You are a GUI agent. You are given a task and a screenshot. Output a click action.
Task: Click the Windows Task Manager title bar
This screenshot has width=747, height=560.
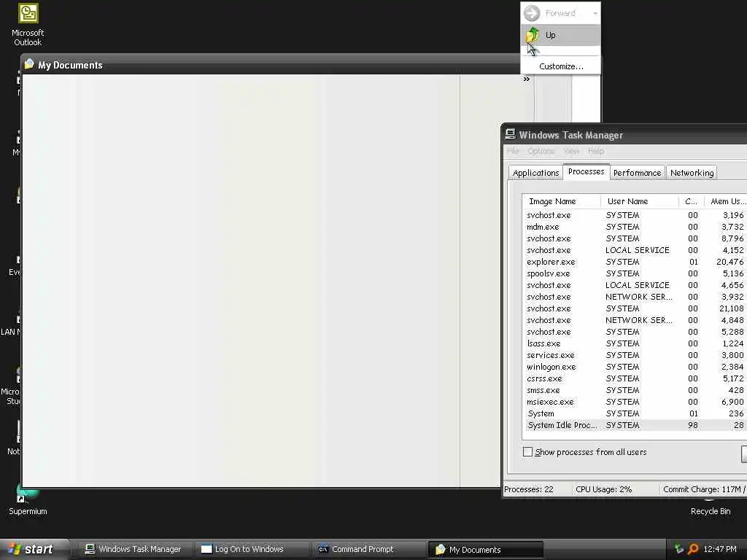pyautogui.click(x=625, y=135)
